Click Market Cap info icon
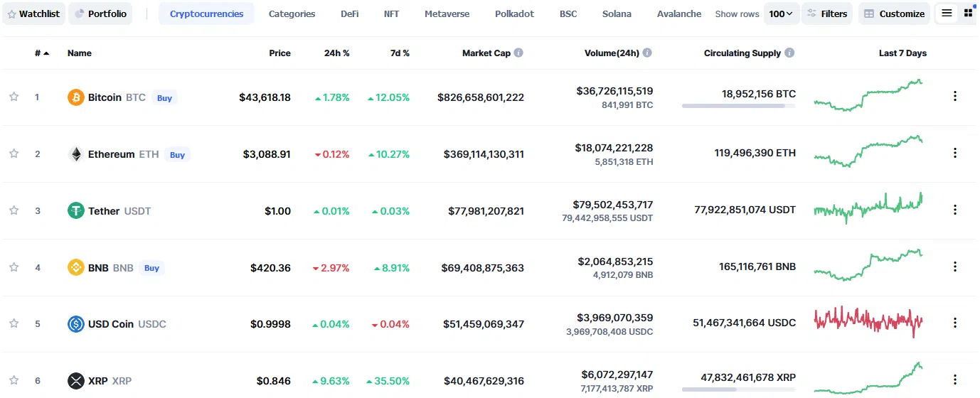 pyautogui.click(x=518, y=53)
